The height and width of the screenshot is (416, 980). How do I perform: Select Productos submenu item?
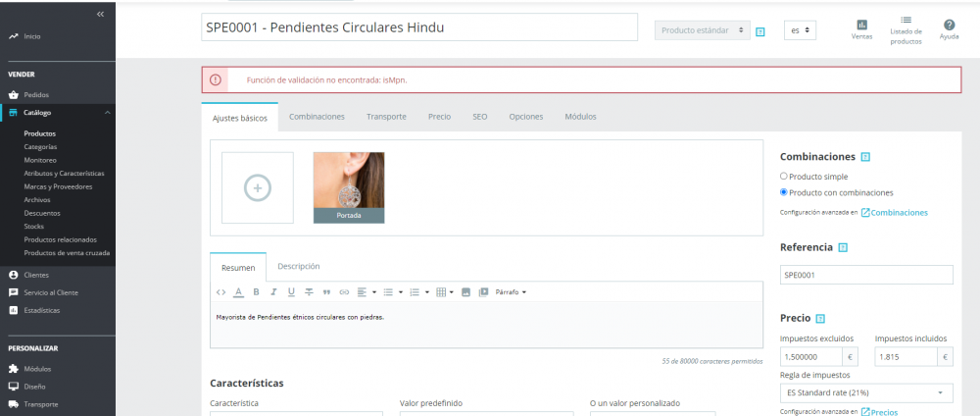(x=39, y=133)
